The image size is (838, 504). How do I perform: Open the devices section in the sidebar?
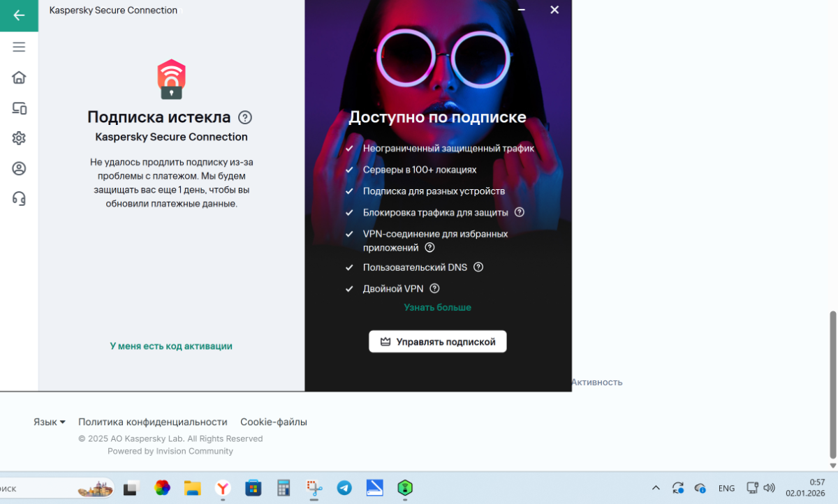pyautogui.click(x=19, y=108)
